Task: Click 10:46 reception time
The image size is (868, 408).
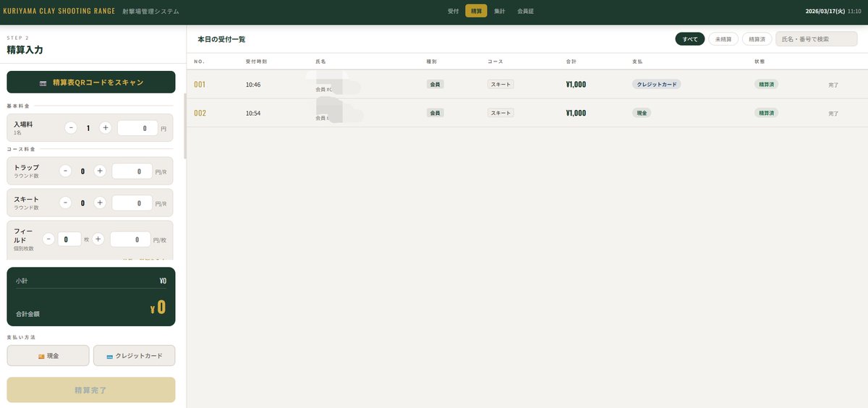Action: (253, 85)
